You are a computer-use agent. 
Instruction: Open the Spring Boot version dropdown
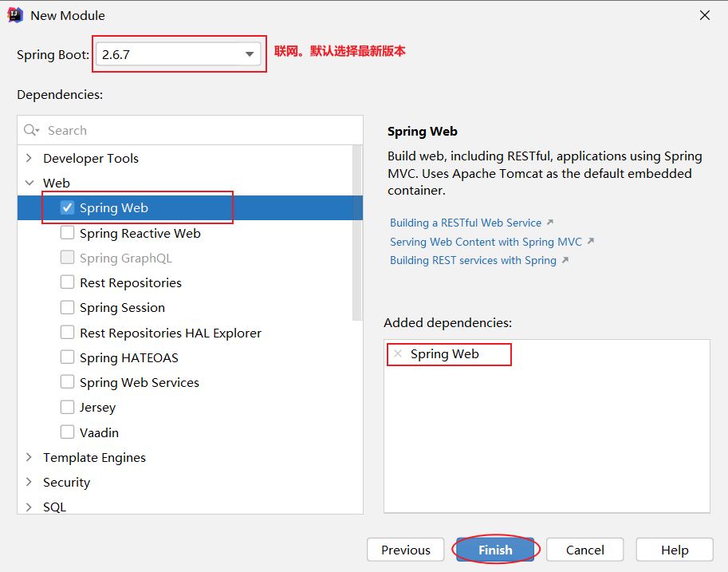click(250, 54)
